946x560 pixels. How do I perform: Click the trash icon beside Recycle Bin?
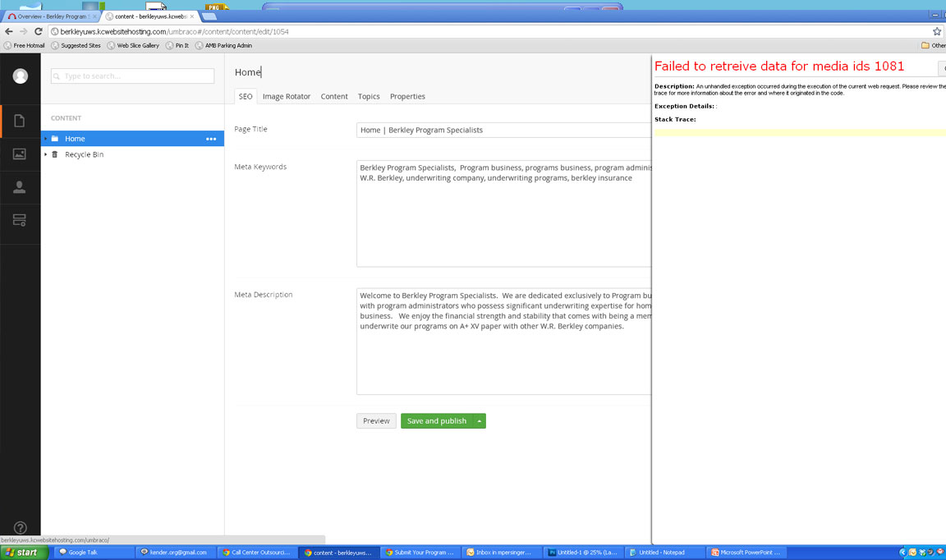(55, 154)
